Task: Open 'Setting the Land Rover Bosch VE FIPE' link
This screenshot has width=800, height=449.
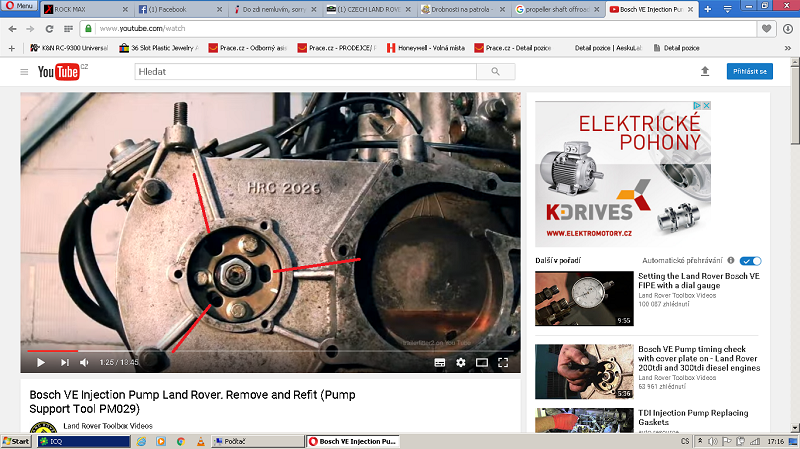Action: click(698, 281)
